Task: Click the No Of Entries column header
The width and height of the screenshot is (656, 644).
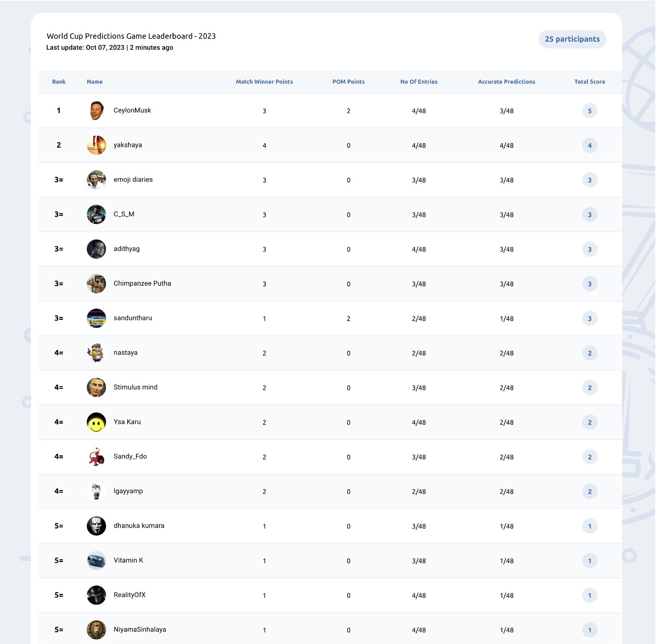Action: pos(419,82)
